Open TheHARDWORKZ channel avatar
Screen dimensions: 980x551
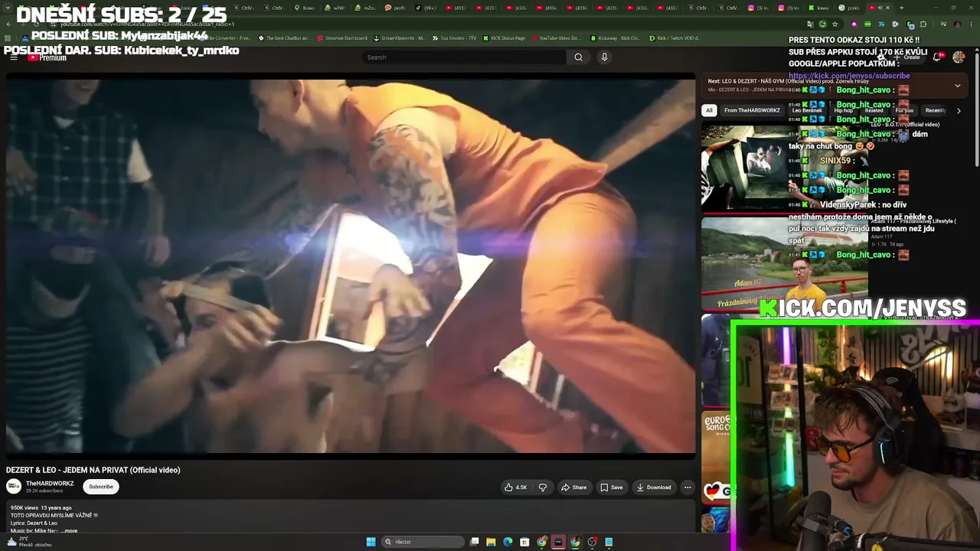coord(14,487)
